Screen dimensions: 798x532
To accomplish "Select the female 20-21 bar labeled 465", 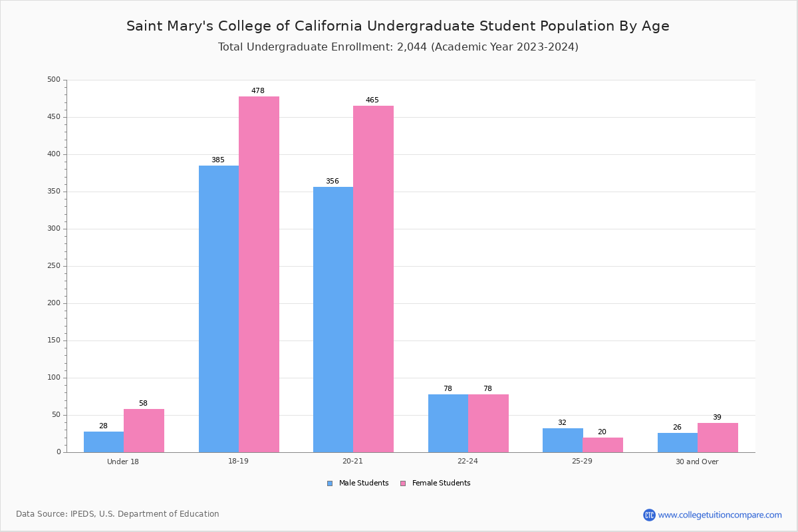I will click(x=373, y=279).
